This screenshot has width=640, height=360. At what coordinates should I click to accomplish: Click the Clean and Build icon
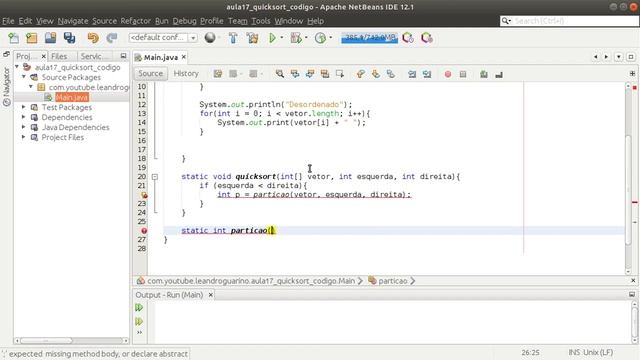pyautogui.click(x=252, y=38)
